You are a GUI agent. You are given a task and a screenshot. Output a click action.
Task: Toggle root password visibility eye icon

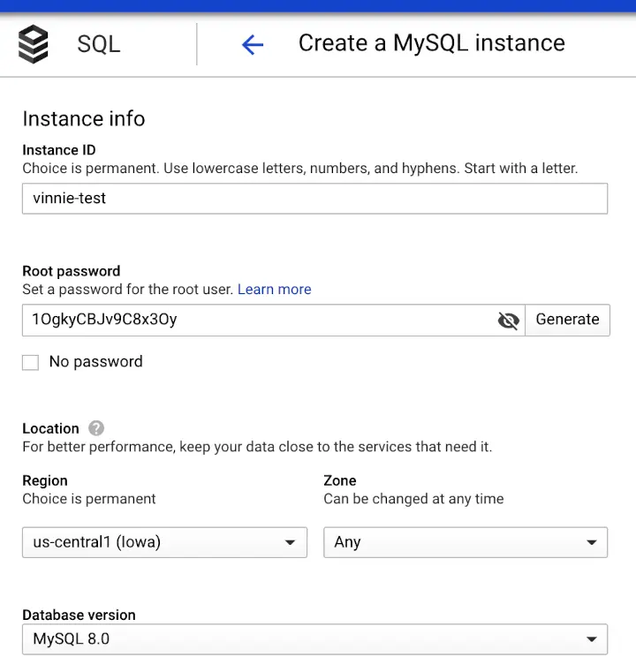[x=508, y=321]
